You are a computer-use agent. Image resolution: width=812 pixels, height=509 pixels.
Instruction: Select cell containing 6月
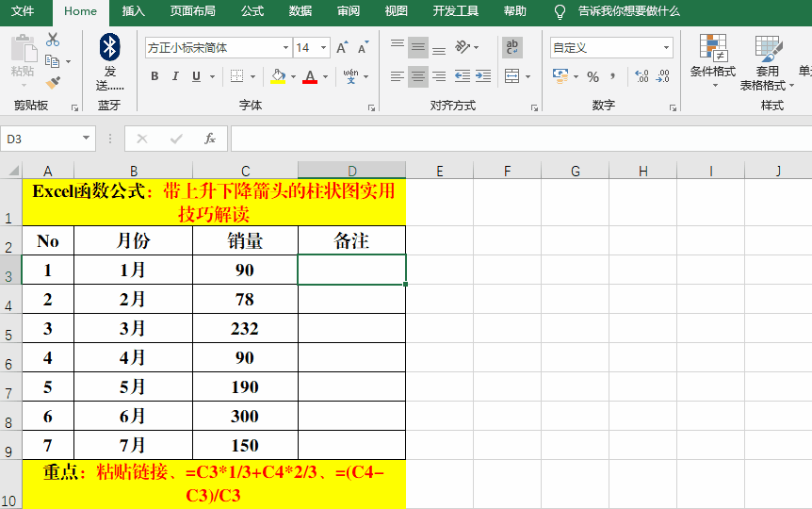coord(133,416)
